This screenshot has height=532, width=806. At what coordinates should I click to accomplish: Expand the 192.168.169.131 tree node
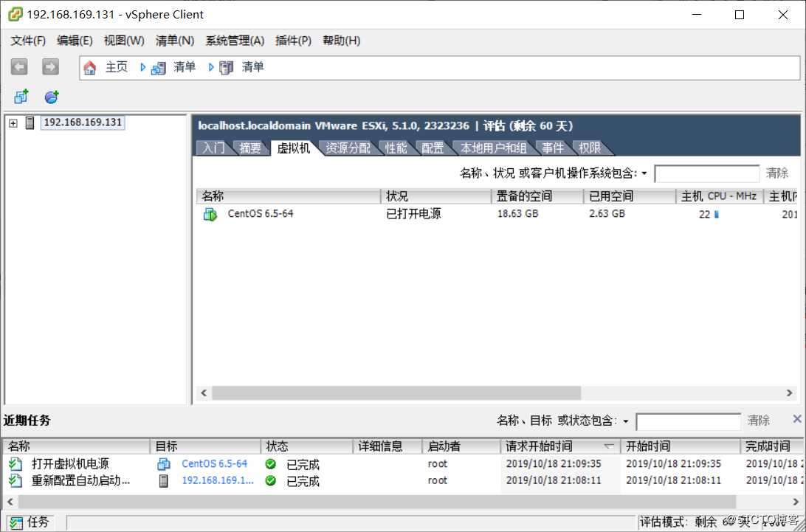[13, 122]
